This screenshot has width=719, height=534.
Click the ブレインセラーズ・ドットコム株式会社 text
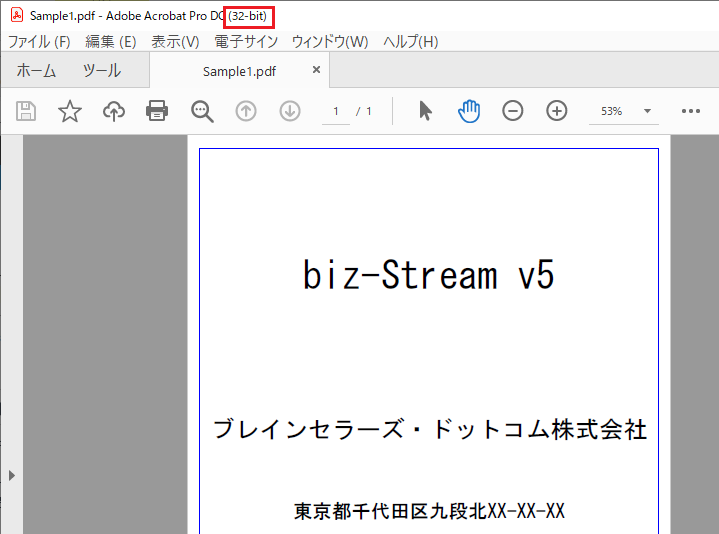(x=430, y=429)
